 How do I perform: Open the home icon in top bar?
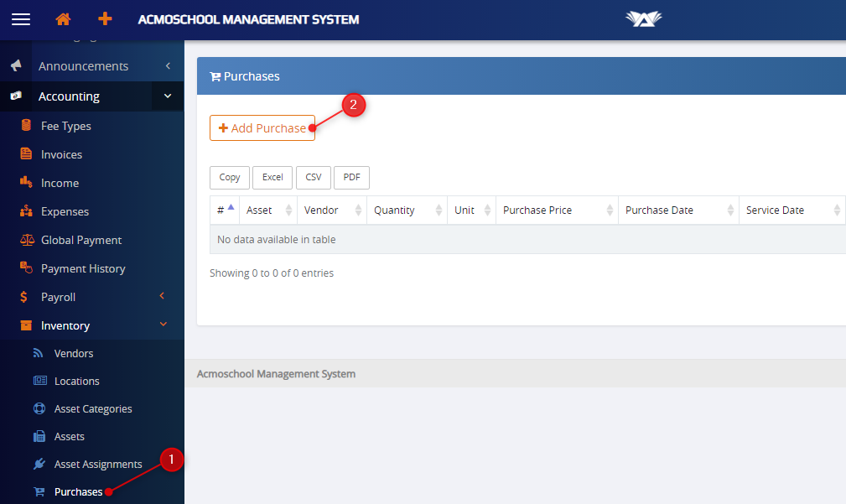pyautogui.click(x=63, y=19)
